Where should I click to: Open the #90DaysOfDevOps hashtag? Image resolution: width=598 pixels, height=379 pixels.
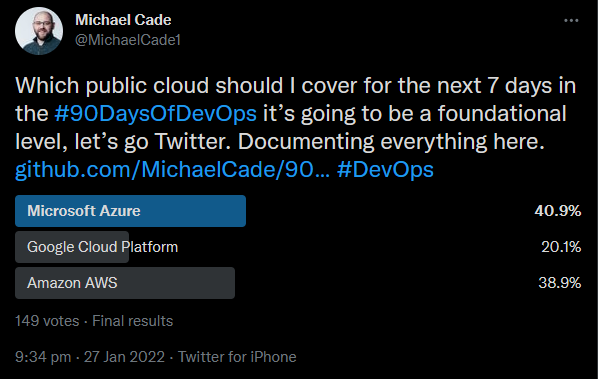pos(156,113)
